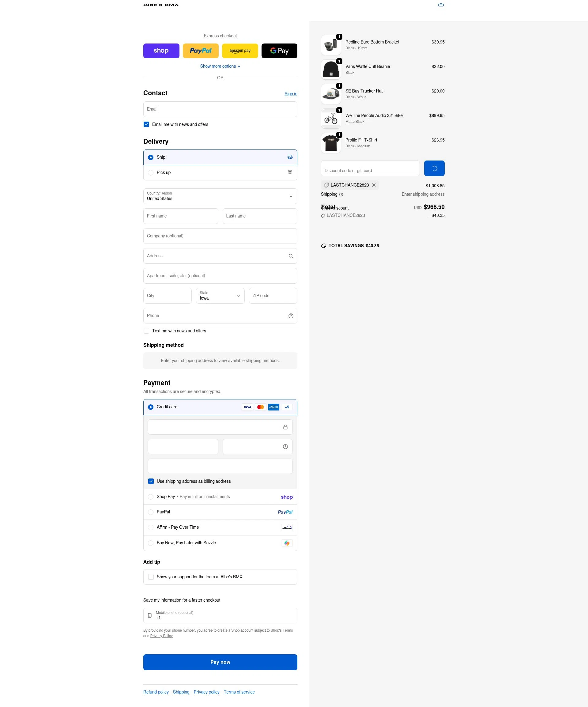Screen dimensions: 588x707
Task: Select the Affirm Pay Over Time option
Action: [x=150, y=527]
